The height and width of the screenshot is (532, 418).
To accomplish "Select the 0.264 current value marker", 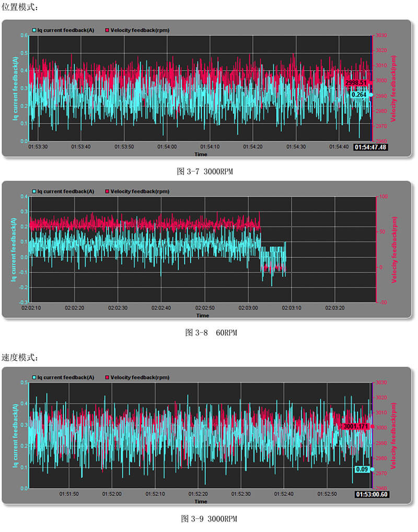I will point(360,95).
